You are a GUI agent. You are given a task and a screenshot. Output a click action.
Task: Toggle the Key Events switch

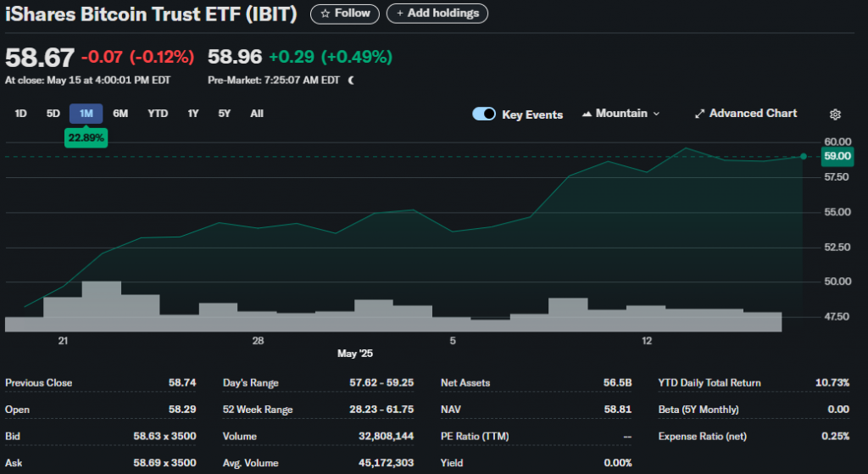[484, 114]
